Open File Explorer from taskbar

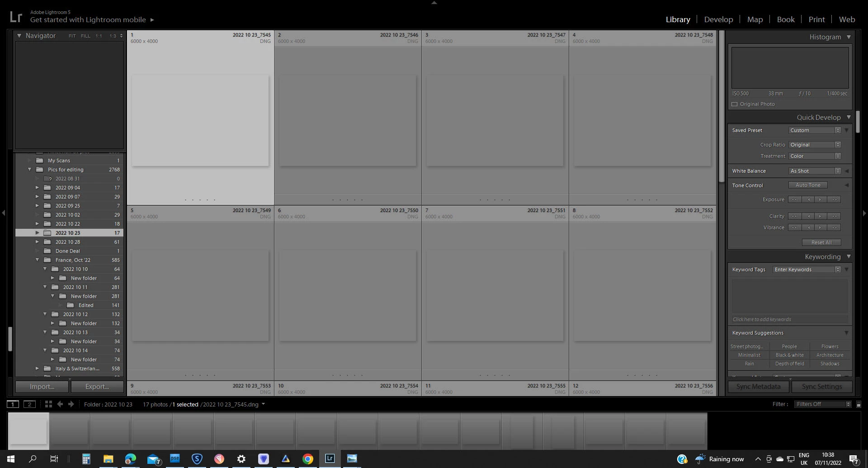click(108, 459)
